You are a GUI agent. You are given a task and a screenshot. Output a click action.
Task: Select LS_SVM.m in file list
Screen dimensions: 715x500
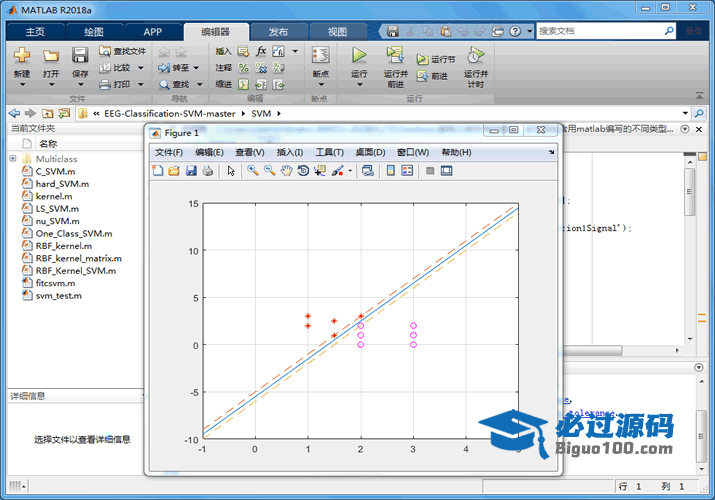tap(57, 208)
